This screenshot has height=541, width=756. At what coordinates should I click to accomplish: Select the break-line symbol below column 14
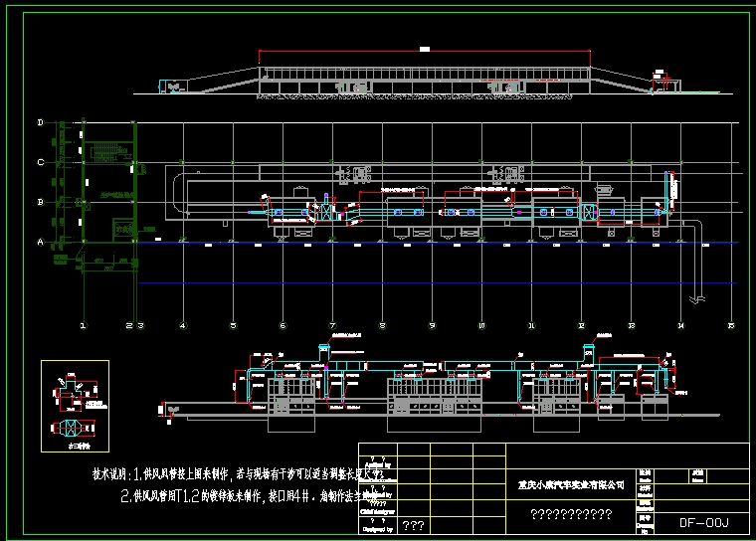click(701, 299)
